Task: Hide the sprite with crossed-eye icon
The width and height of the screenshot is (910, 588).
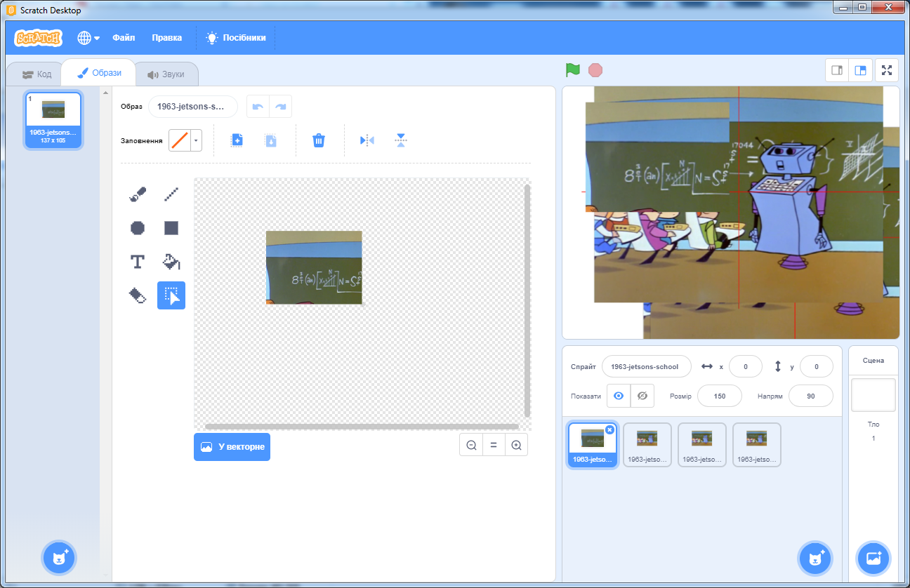Action: [642, 396]
